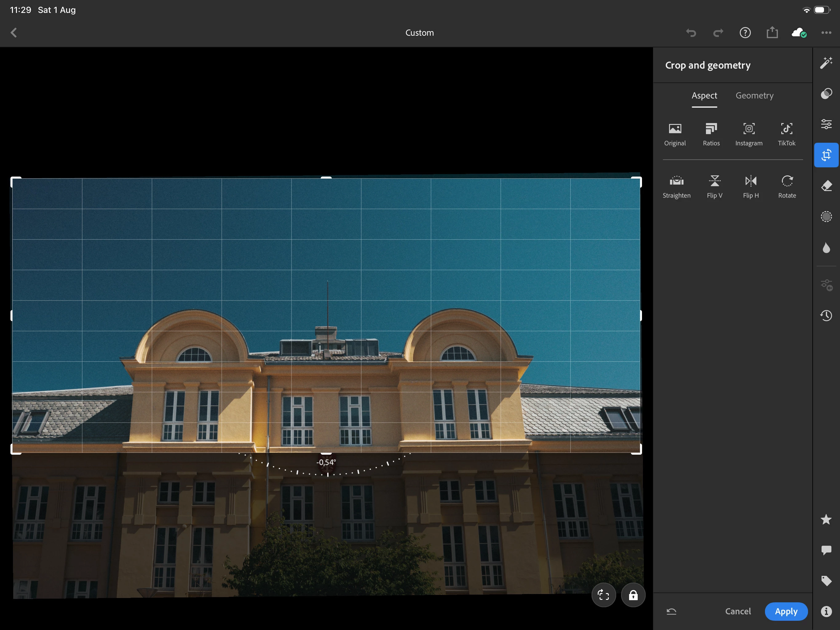The image size is (840, 630).
Task: Cancel the crop changes
Action: (x=738, y=611)
